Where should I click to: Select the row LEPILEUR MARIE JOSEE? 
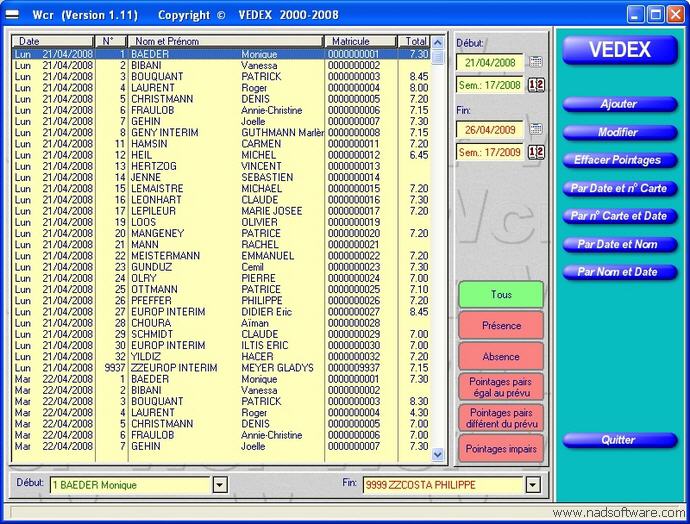click(x=221, y=211)
